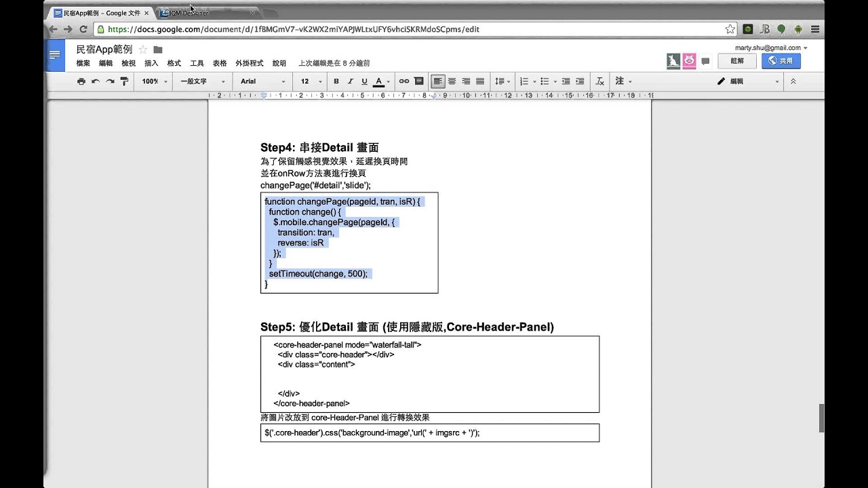This screenshot has width=868, height=488.
Task: Click the Step5 heading text
Action: [407, 327]
